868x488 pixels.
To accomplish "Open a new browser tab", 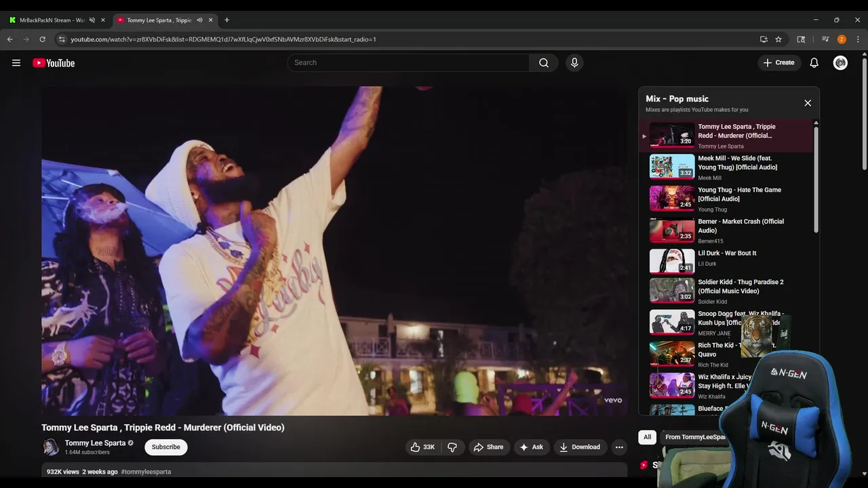I will [x=226, y=20].
